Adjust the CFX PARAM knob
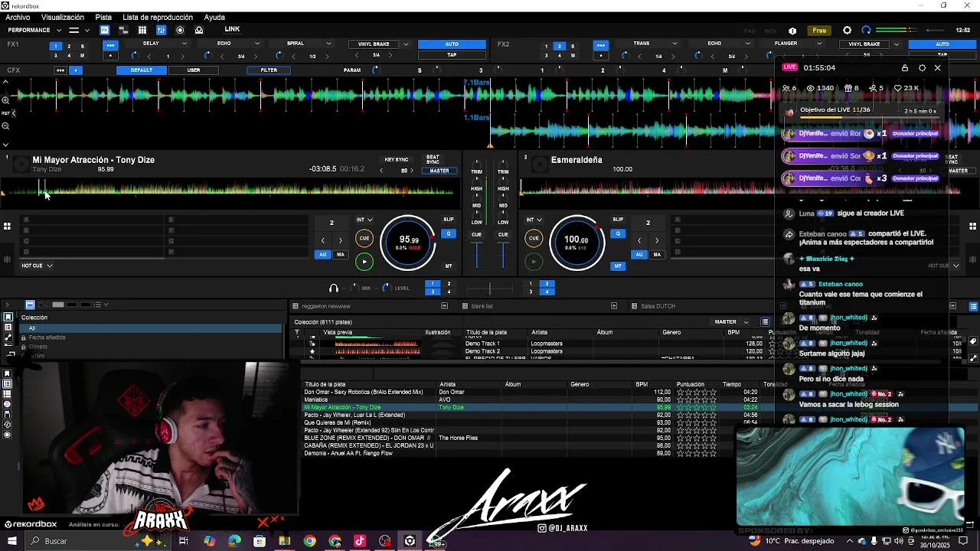This screenshot has width=980, height=551. tap(375, 70)
